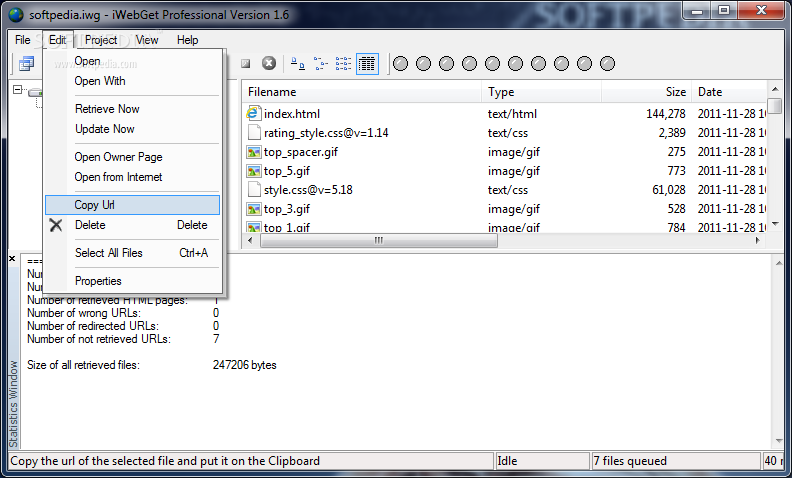The width and height of the screenshot is (792, 478).
Task: Click the file list scroll-up arrow
Action: tap(775, 89)
